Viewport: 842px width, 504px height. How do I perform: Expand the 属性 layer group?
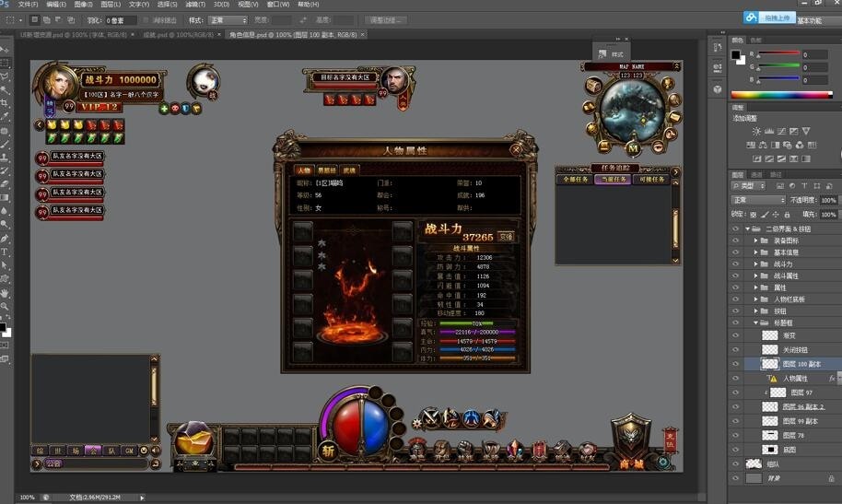(755, 287)
